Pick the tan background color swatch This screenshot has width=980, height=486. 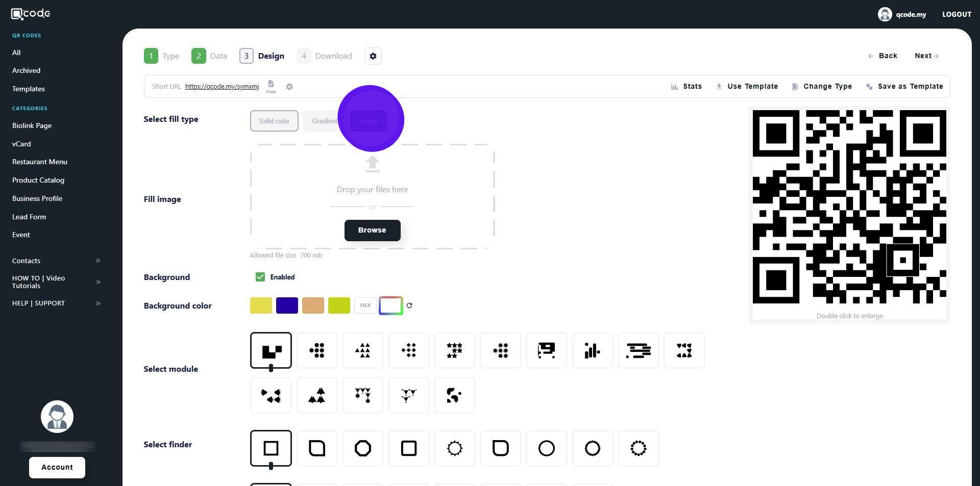(x=313, y=305)
